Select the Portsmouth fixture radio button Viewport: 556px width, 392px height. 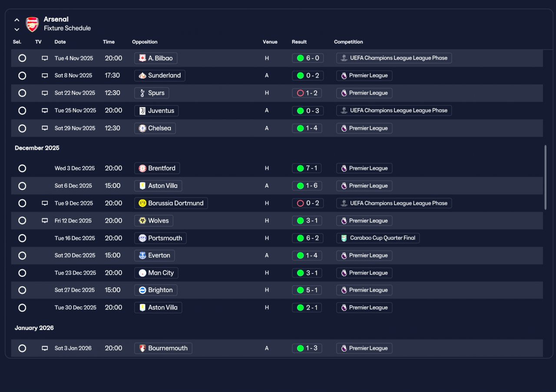(x=22, y=238)
